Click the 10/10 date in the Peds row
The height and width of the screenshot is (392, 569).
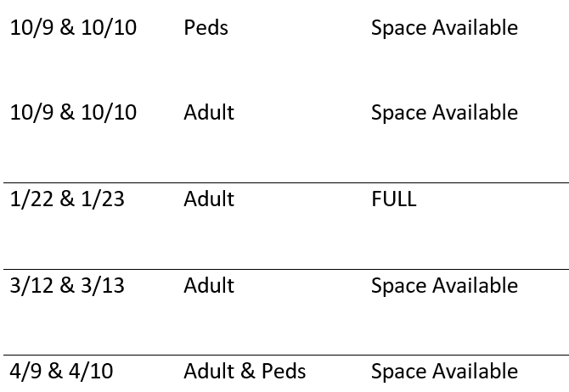click(109, 27)
